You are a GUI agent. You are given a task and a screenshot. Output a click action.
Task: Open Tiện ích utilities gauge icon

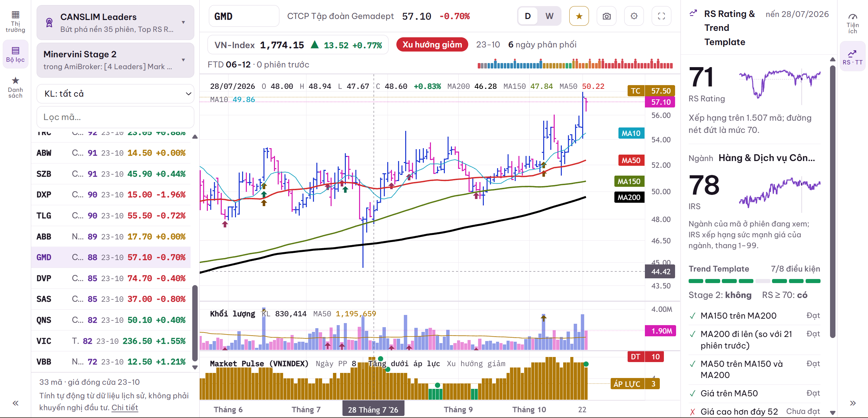852,23
